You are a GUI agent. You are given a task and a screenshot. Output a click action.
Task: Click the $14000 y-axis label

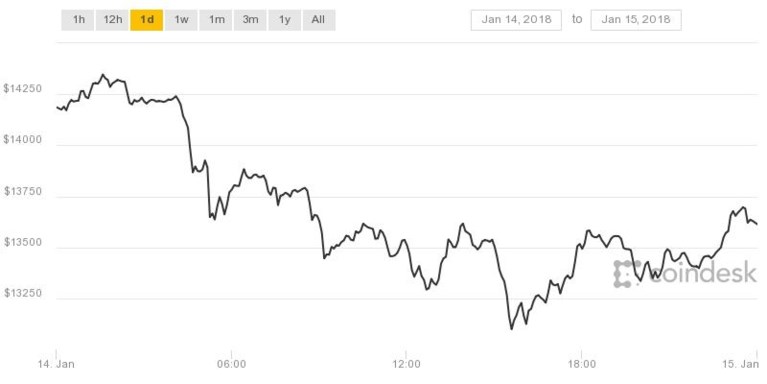tap(23, 140)
